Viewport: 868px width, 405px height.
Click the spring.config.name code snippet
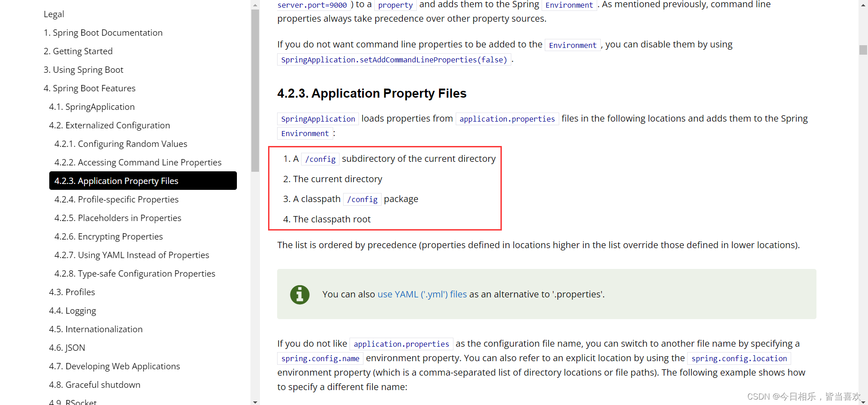(x=321, y=358)
